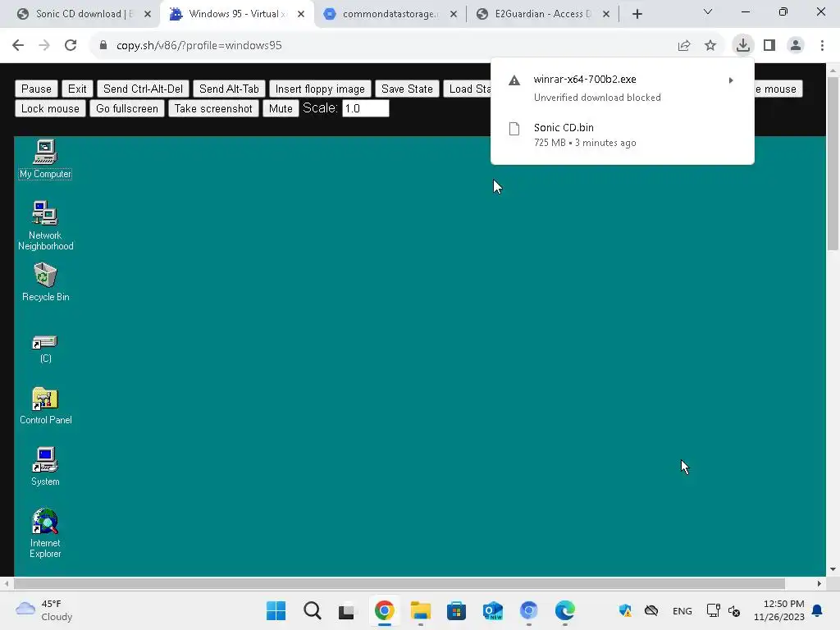Image resolution: width=840 pixels, height=630 pixels.
Task: Open Windows Start button
Action: (276, 610)
